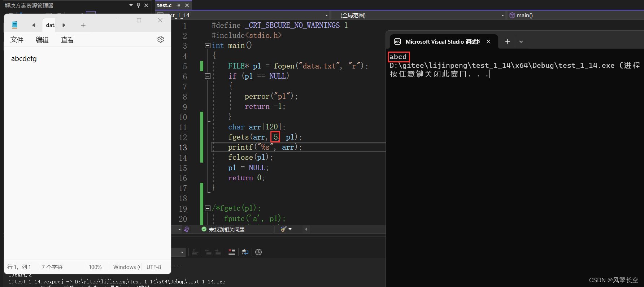Click the fgets call on line 12
Image resolution: width=644 pixels, height=287 pixels.
coord(265,137)
